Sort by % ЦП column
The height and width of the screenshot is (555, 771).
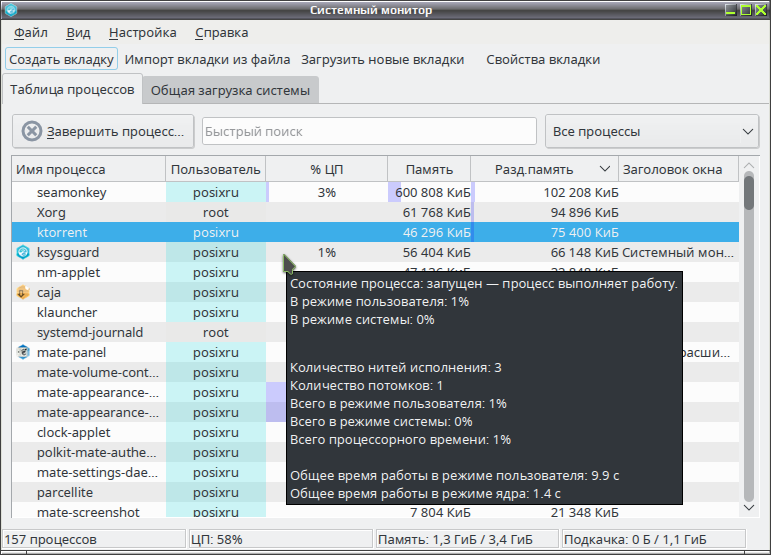[326, 170]
